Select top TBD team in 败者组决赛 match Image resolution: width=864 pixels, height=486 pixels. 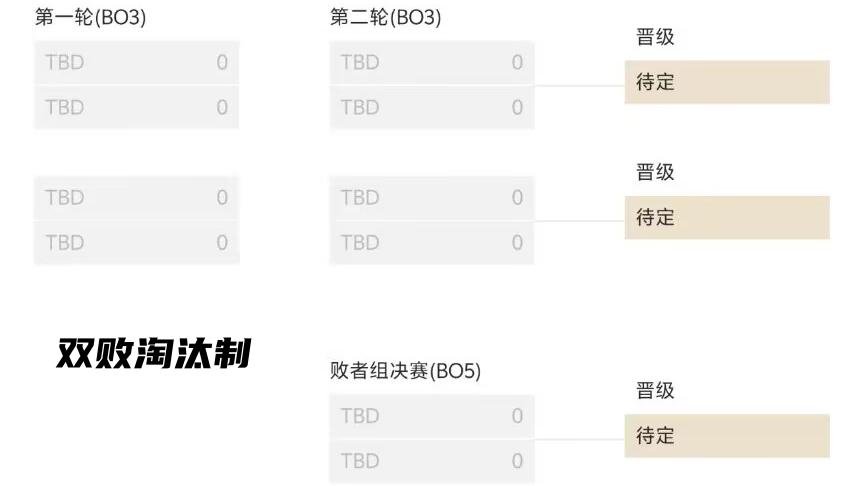tap(431, 416)
